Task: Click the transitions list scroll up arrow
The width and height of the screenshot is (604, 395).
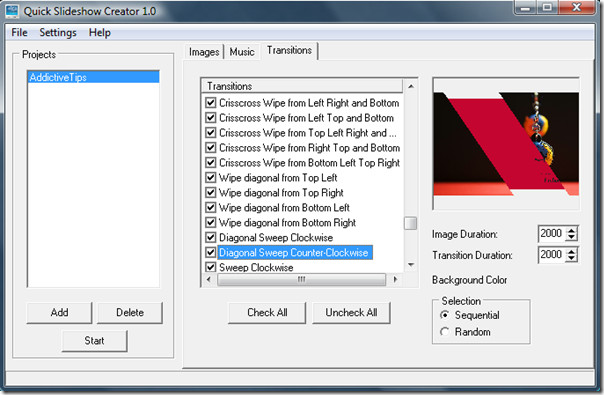Action: coord(411,86)
